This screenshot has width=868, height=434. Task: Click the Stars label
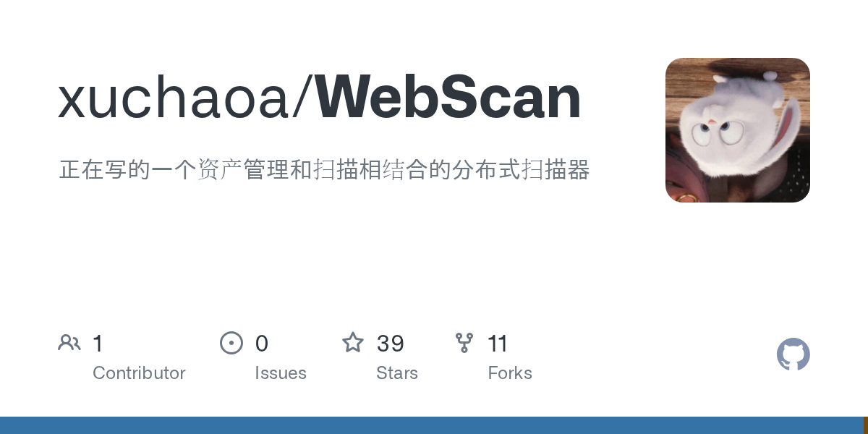pos(397,373)
